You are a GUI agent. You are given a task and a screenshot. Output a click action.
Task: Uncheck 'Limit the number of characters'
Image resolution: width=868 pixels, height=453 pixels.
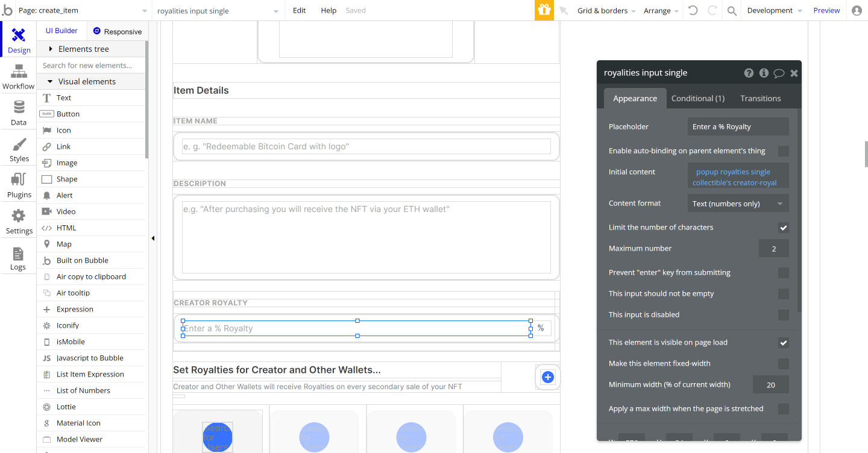(x=783, y=227)
